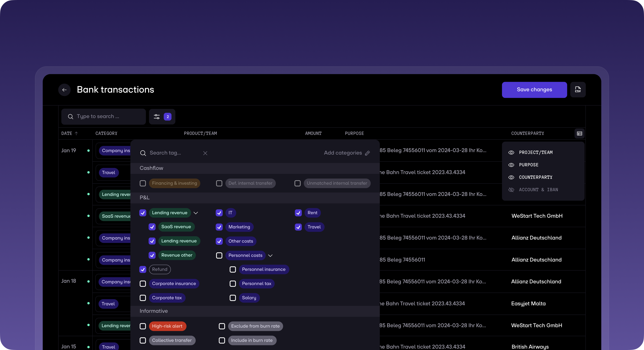Click the back arrow button

64,90
